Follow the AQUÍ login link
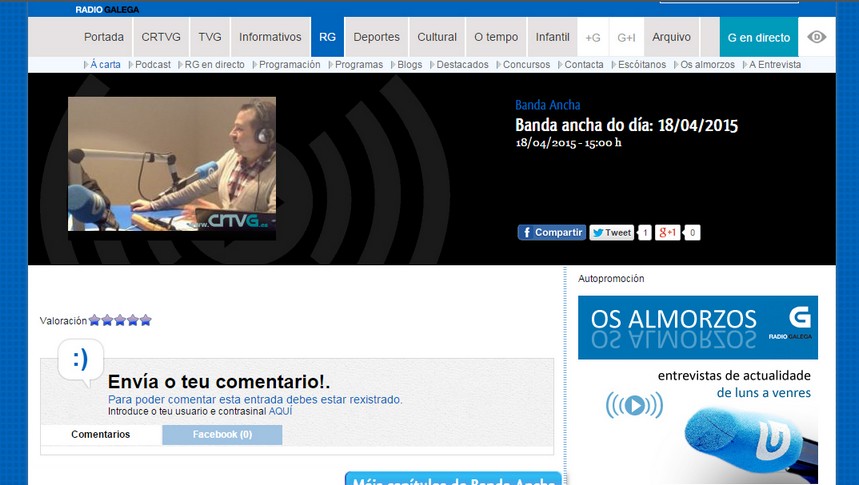 click(280, 411)
